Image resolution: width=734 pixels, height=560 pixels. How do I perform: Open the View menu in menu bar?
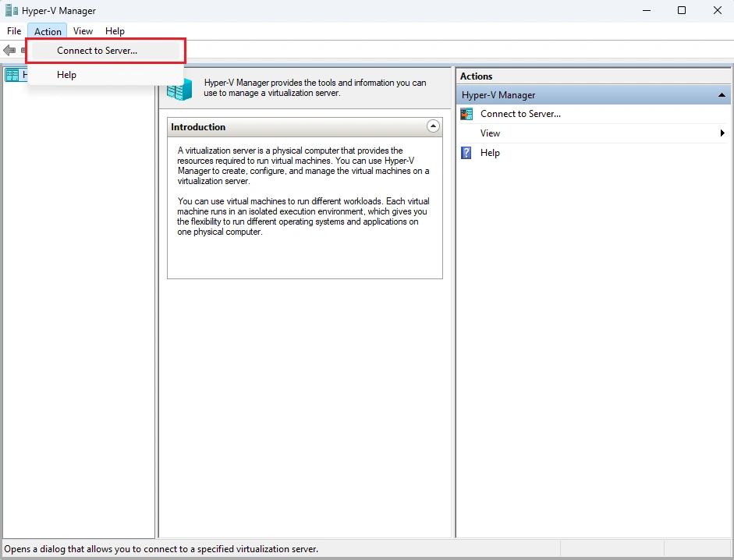coord(83,31)
